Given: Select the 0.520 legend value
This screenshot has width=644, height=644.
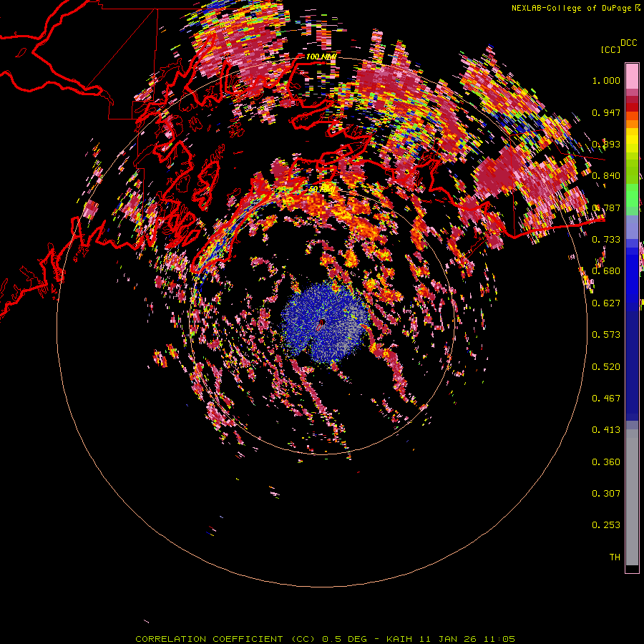Looking at the screenshot, I should (606, 367).
